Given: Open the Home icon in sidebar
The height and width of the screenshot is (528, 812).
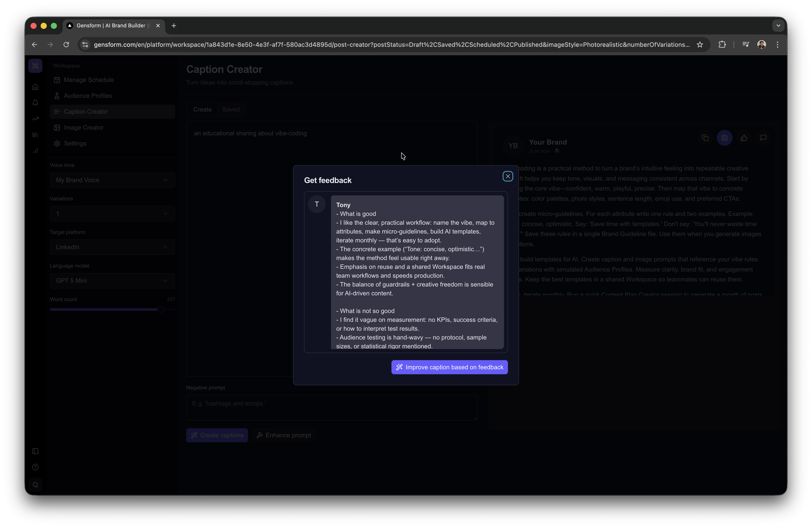Looking at the screenshot, I should 35,87.
